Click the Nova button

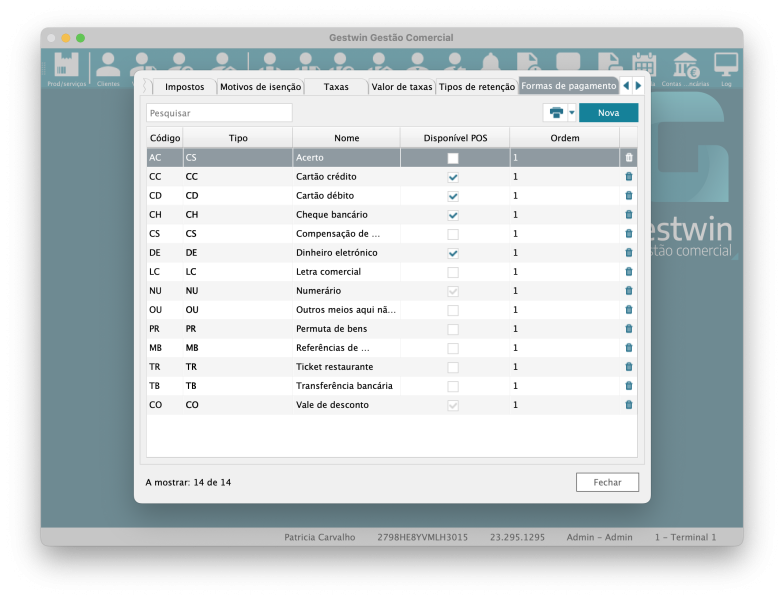coord(608,113)
